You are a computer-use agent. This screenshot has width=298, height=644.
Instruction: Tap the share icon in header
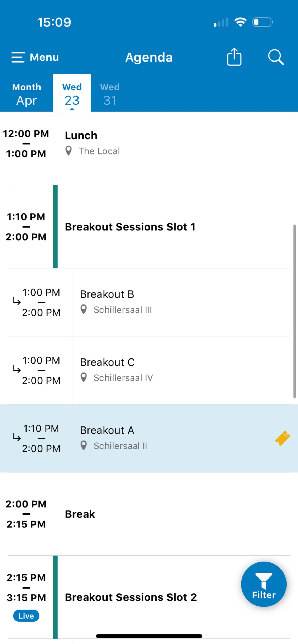coord(234,57)
